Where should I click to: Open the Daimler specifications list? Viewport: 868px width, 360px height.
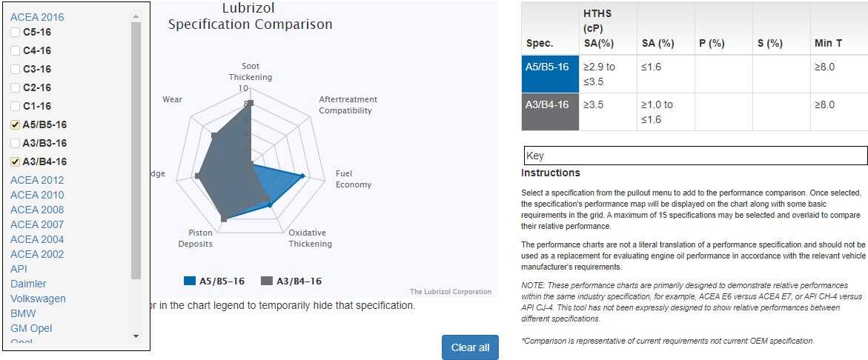(28, 284)
